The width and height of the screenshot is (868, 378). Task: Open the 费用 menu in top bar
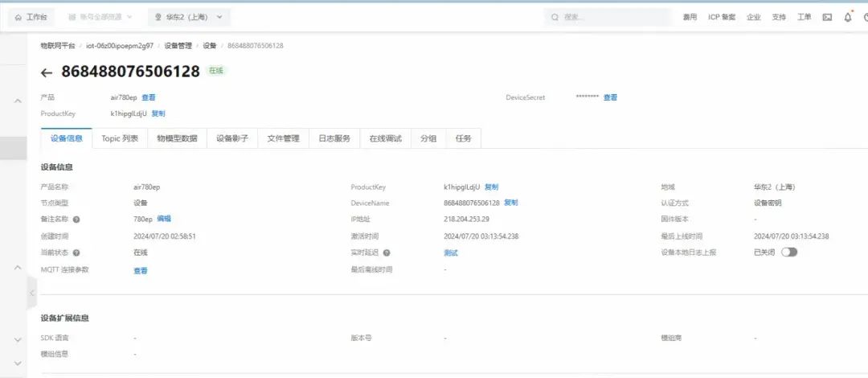click(690, 17)
